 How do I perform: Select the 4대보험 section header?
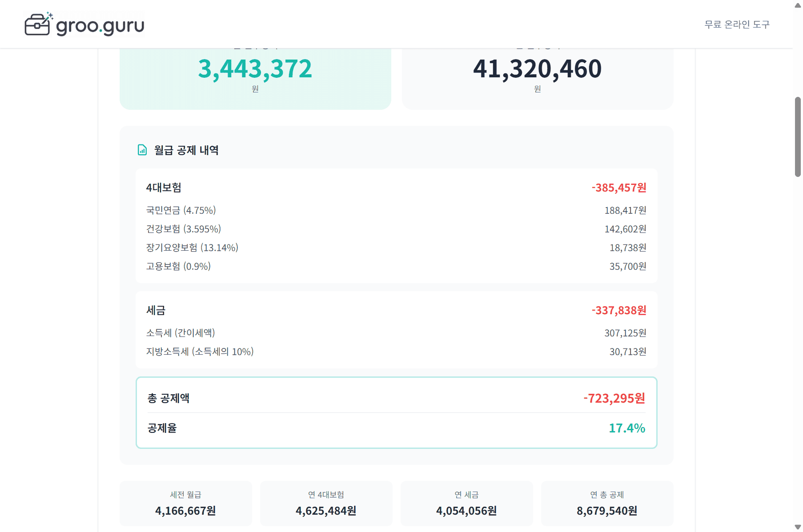point(164,188)
